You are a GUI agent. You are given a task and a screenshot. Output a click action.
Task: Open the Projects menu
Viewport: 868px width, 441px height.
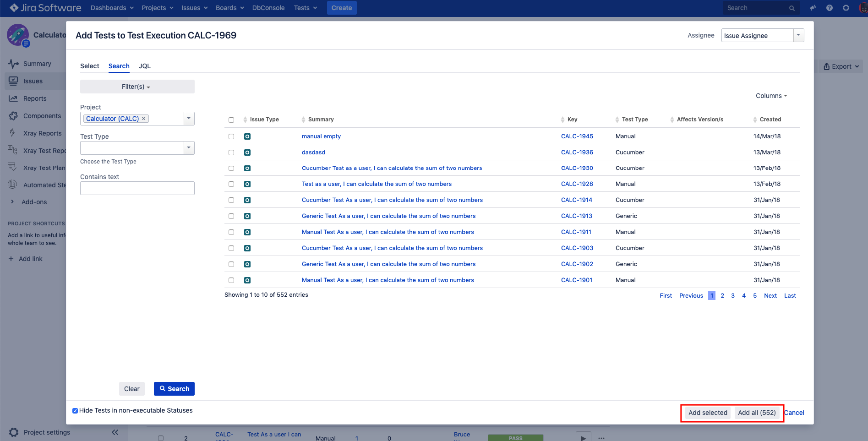click(158, 8)
